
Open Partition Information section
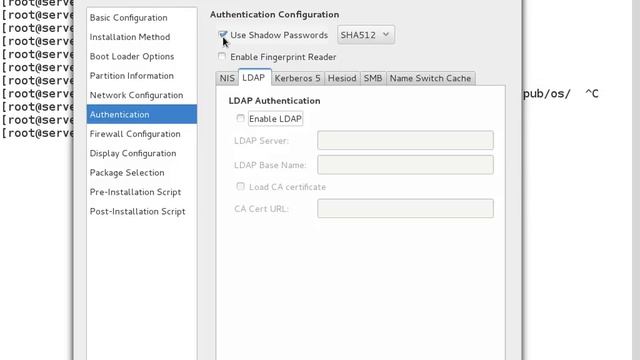click(141, 76)
